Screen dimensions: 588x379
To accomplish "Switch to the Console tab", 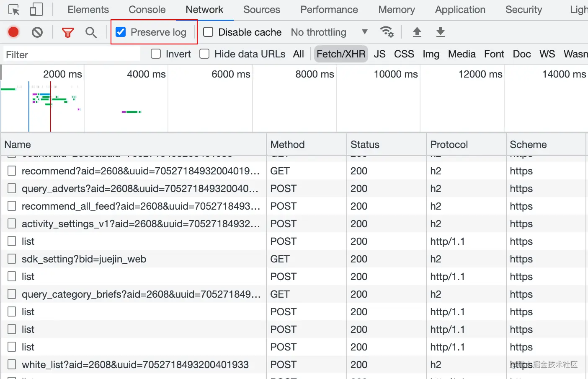I will pyautogui.click(x=147, y=10).
